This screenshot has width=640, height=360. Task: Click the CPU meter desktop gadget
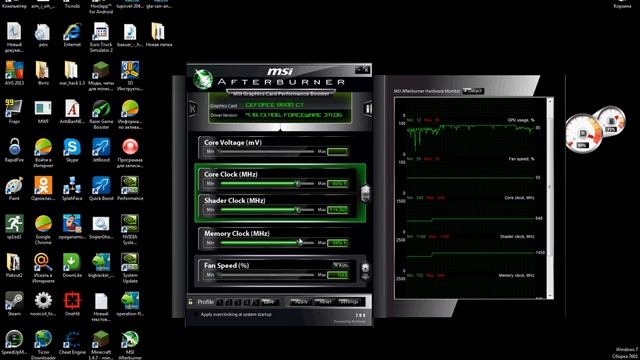[x=584, y=133]
